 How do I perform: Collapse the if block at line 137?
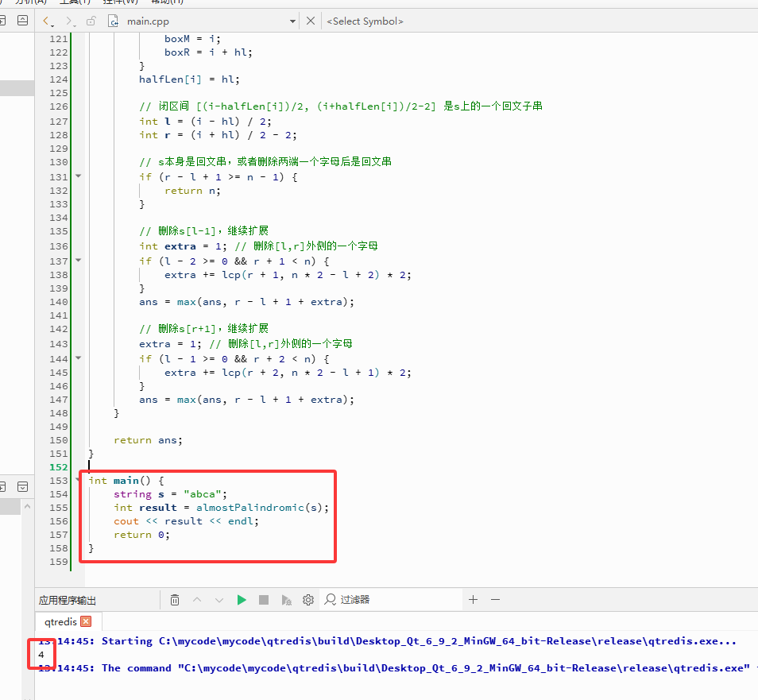79,261
